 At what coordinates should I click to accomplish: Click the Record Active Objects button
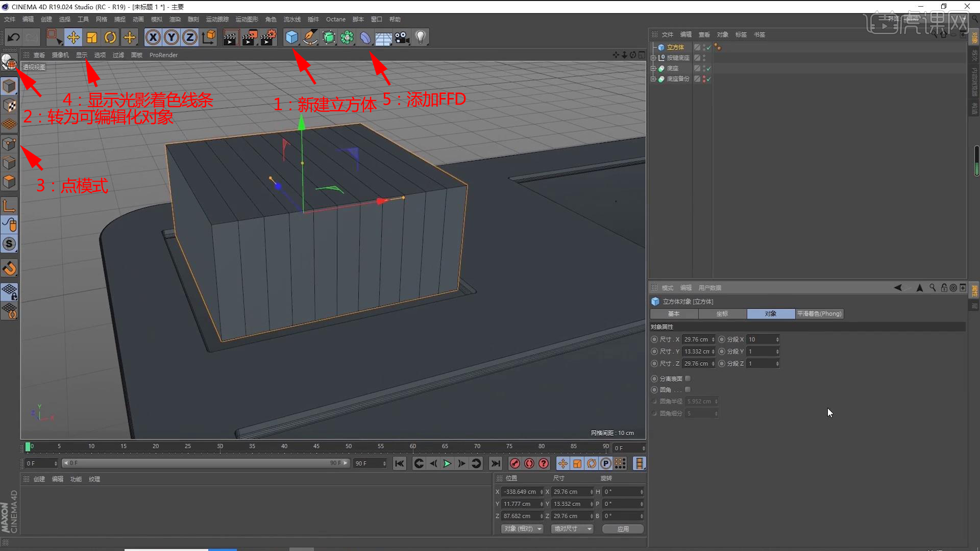tap(514, 463)
